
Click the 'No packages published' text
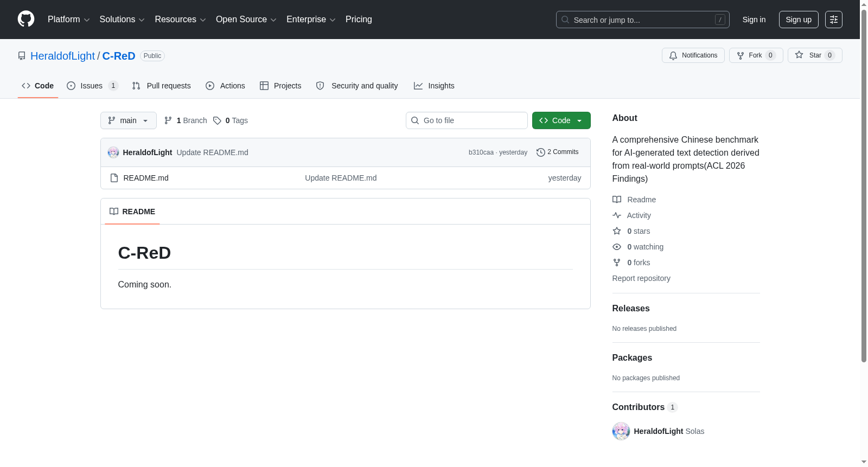(x=646, y=378)
